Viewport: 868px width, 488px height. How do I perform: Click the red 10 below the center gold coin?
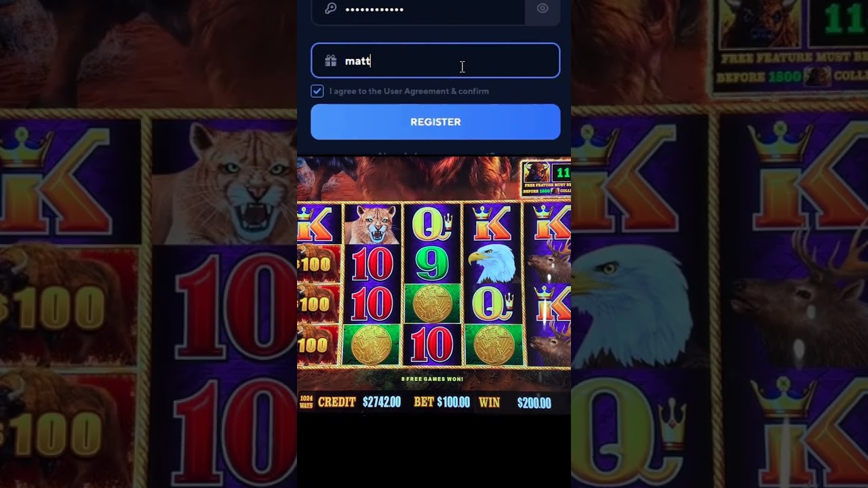[432, 344]
